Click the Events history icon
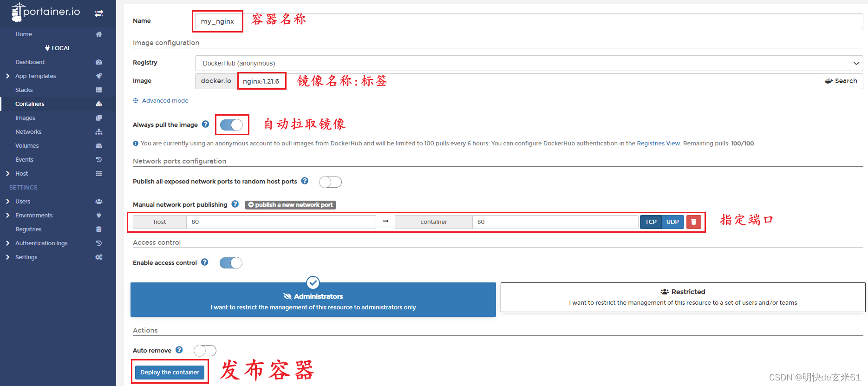Image resolution: width=868 pixels, height=386 pixels. pos(99,159)
